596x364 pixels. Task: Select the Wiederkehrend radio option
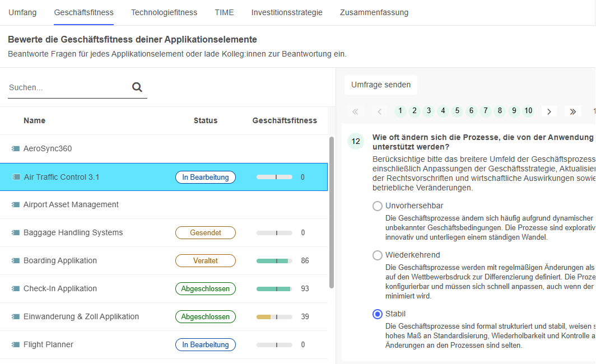click(x=378, y=255)
